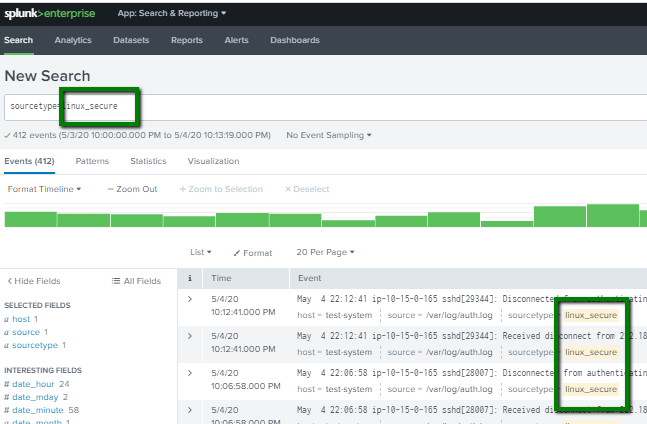Open the Datasets nav item
The width and height of the screenshot is (647, 424).
coord(131,40)
